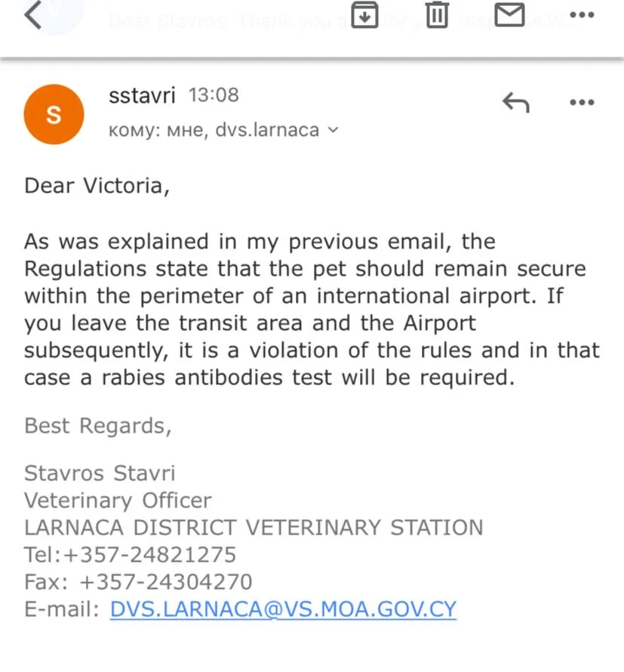Archive this email conversation

point(365,14)
